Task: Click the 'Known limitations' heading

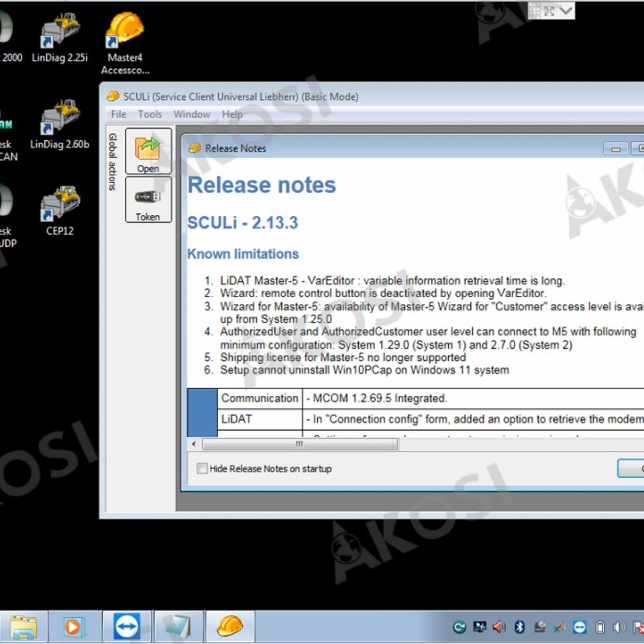Action: click(x=243, y=254)
